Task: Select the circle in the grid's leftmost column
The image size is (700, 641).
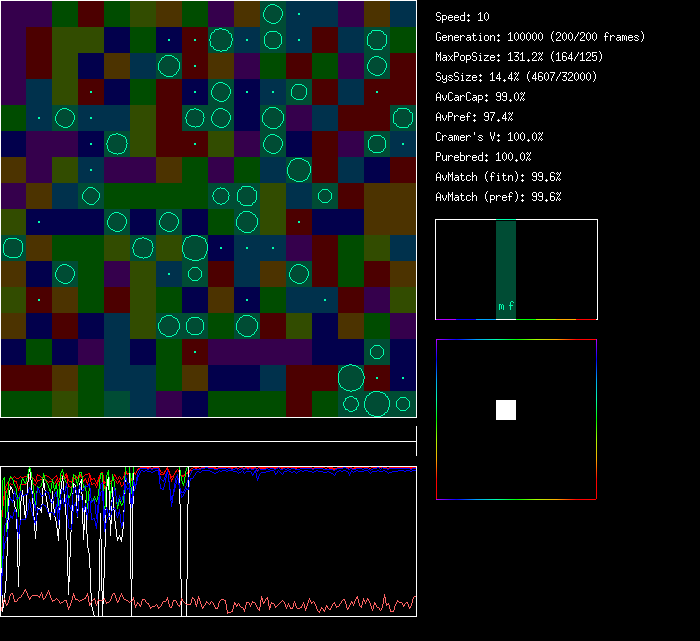Action: tap(13, 248)
